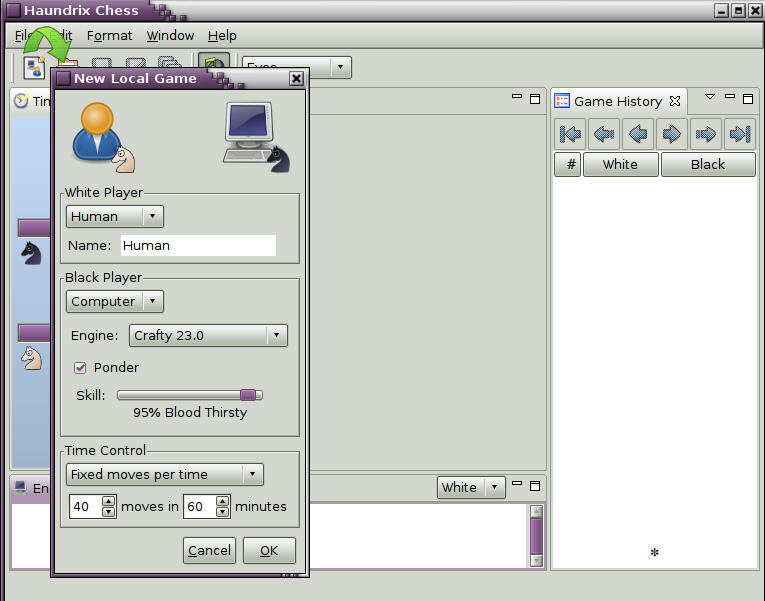The image size is (765, 601).
Task: Step forward one move in Game History
Action: point(672,134)
